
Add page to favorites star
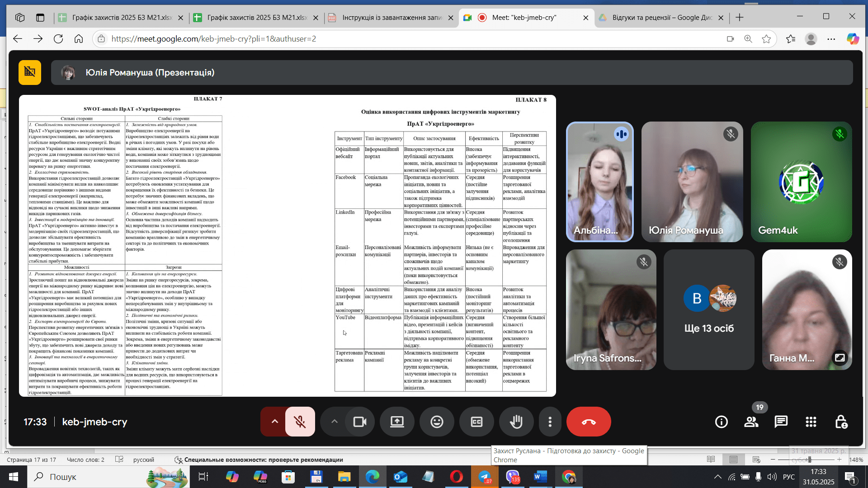(x=766, y=39)
